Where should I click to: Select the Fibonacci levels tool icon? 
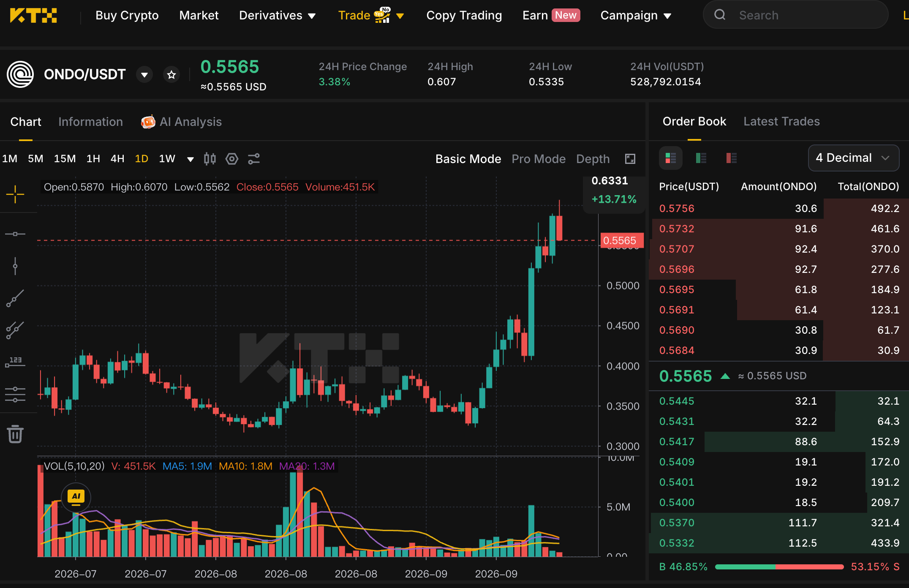pos(15,394)
